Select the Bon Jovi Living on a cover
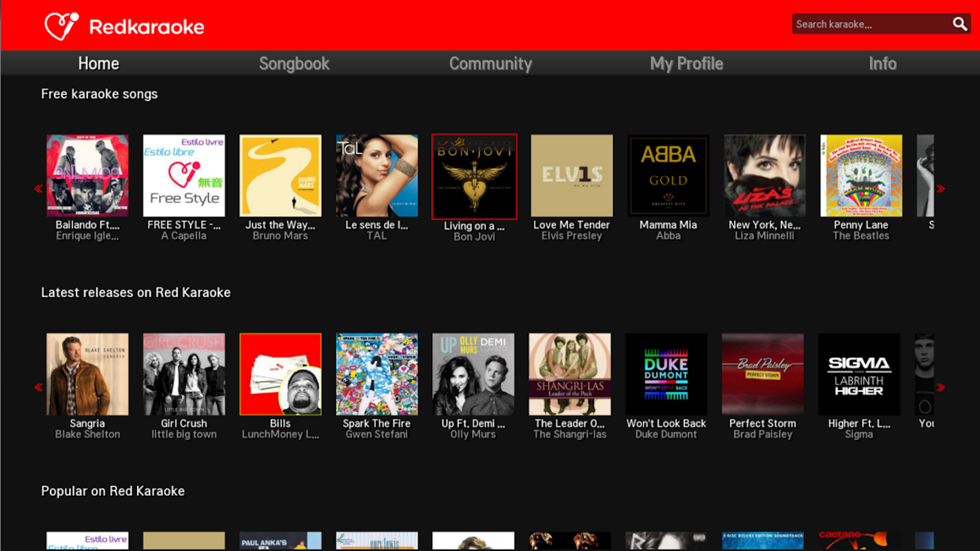980x551 pixels. click(x=474, y=176)
